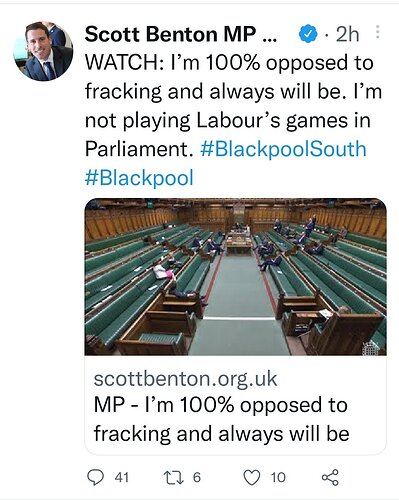Open the #Blackpool hashtag

pos(139,177)
